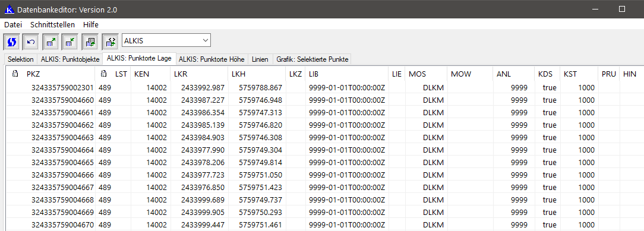Screen dimensions: 644x231
Task: Switch to the Selektion tab
Action: pyautogui.click(x=21, y=59)
